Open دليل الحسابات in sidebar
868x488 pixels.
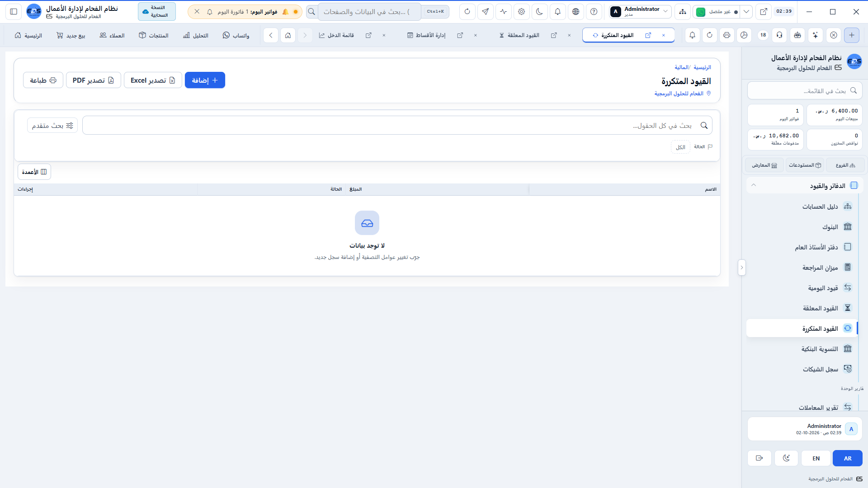click(x=802, y=206)
